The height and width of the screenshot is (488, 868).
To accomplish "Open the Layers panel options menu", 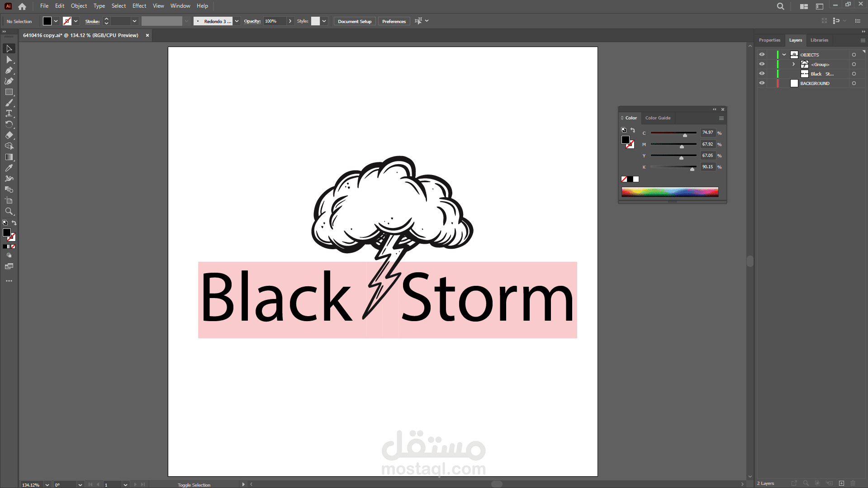I will (x=863, y=40).
